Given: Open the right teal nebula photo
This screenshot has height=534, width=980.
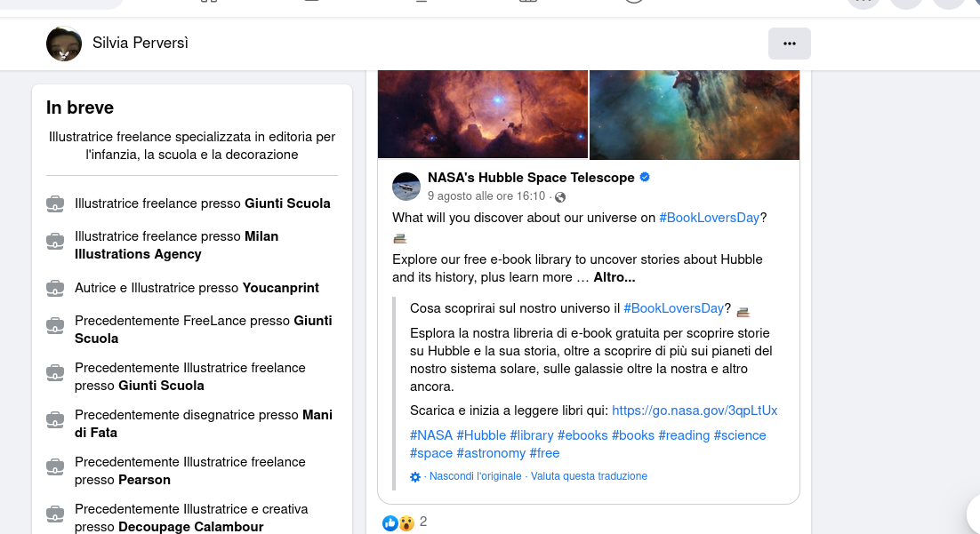Looking at the screenshot, I should click(694, 114).
